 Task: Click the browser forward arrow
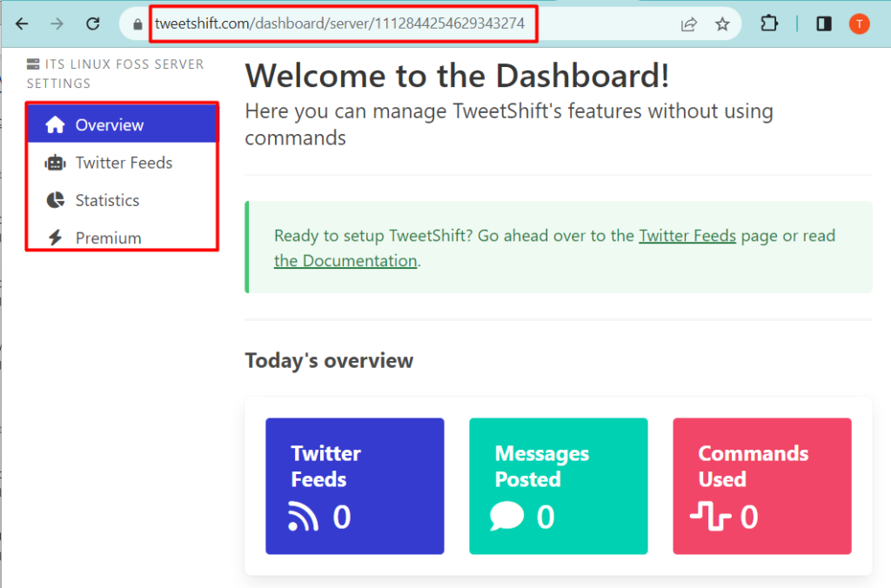click(57, 23)
